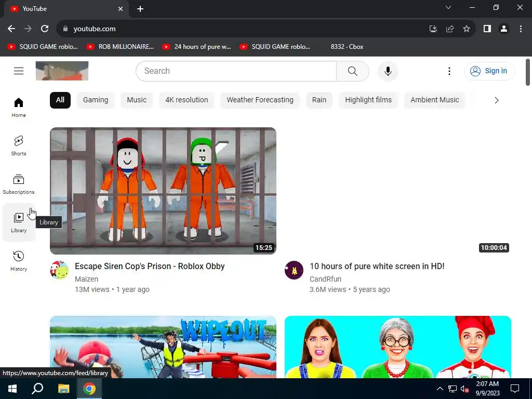The width and height of the screenshot is (532, 399).
Task: Click the YouTube search input field
Action: (236, 71)
